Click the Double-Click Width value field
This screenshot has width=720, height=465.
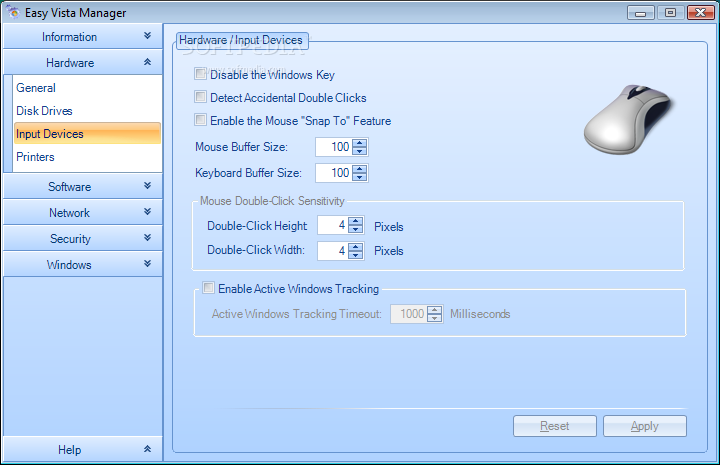click(x=332, y=251)
